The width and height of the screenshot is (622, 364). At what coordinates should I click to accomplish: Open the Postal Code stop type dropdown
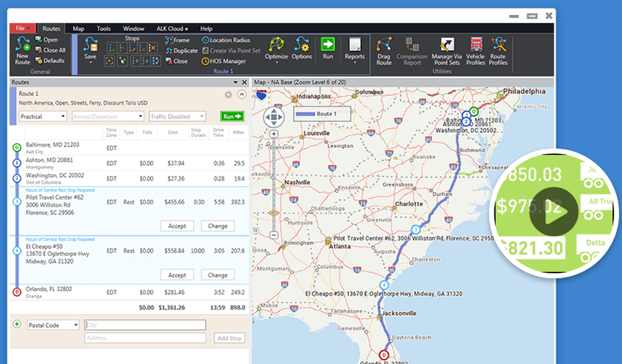click(x=53, y=325)
